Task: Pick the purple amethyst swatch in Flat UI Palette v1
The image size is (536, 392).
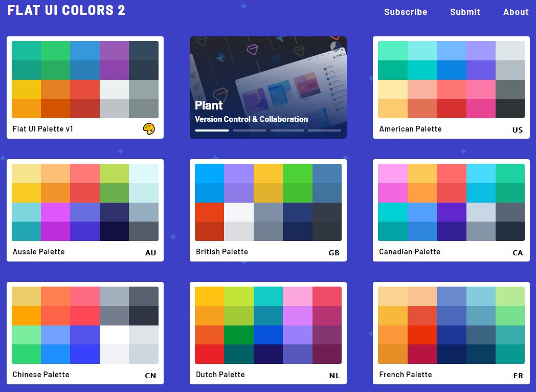Action: [114, 51]
